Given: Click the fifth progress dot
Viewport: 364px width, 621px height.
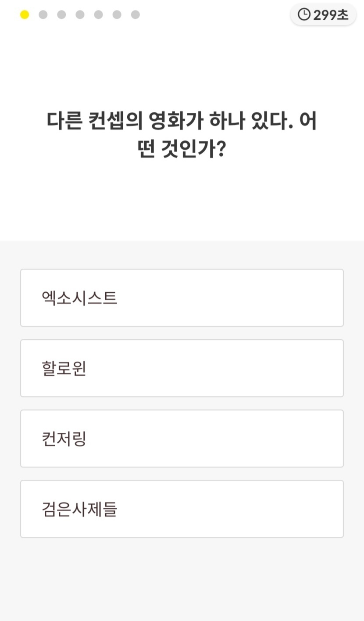Looking at the screenshot, I should [98, 15].
